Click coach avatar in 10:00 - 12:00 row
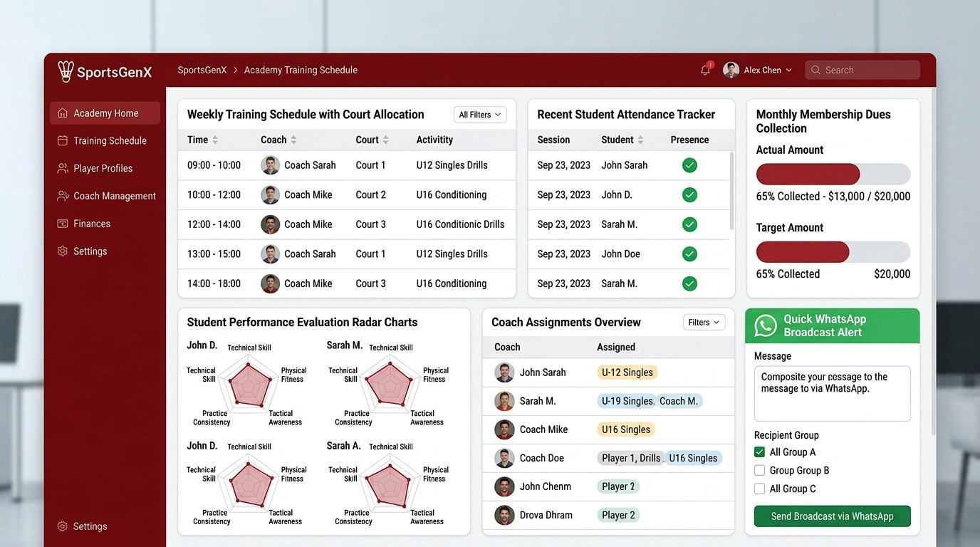Image resolution: width=980 pixels, height=547 pixels. point(270,194)
